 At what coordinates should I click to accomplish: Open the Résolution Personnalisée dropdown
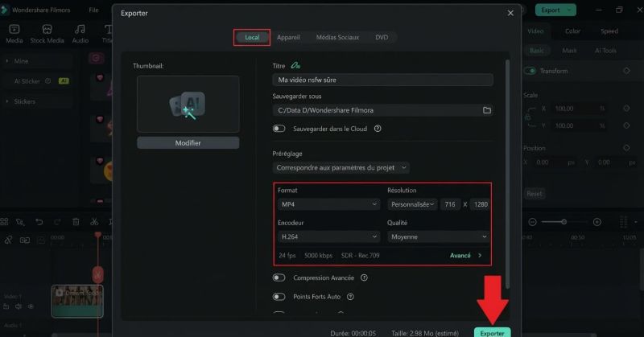(412, 204)
